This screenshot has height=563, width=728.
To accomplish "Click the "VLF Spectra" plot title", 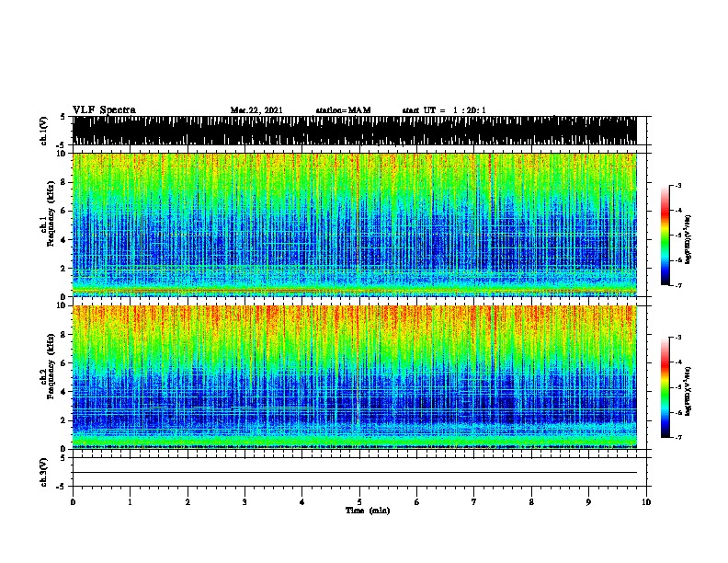I will tap(104, 109).
